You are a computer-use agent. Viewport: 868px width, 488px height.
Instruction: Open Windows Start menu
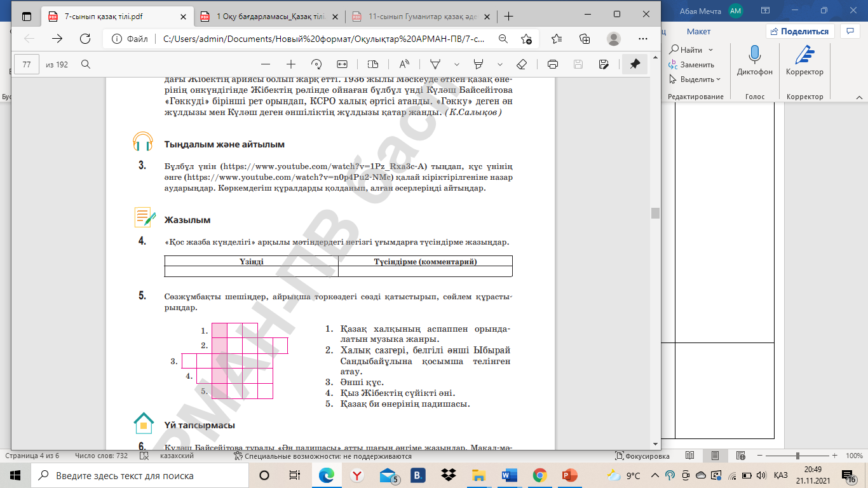pyautogui.click(x=15, y=475)
